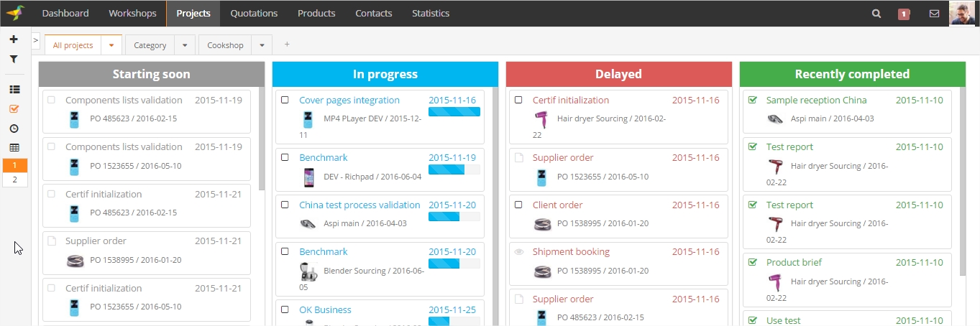Open search with magnifier icon

pos(876,14)
